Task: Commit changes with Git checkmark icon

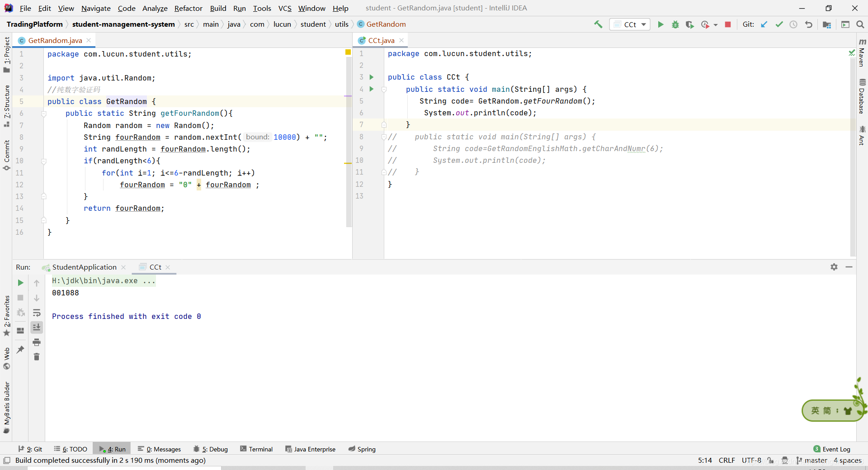Action: [x=779, y=24]
